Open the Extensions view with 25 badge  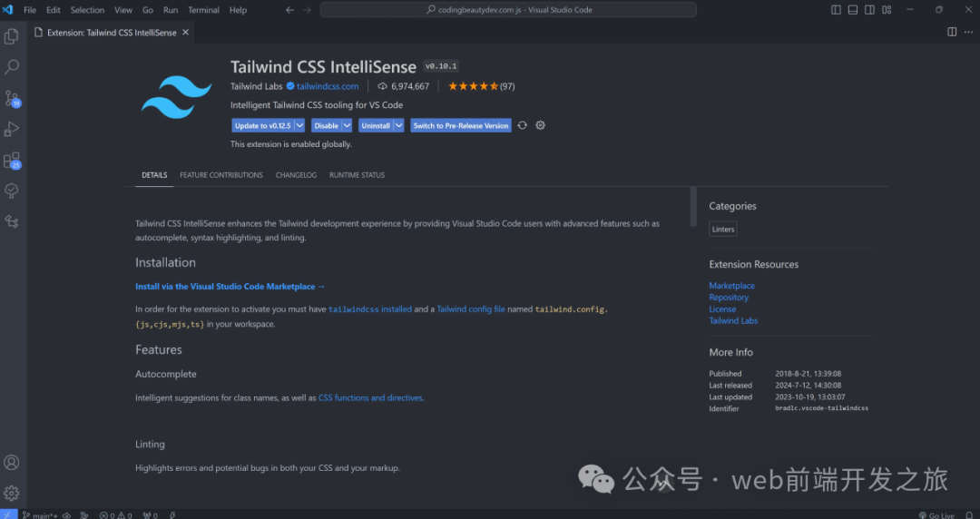12,161
